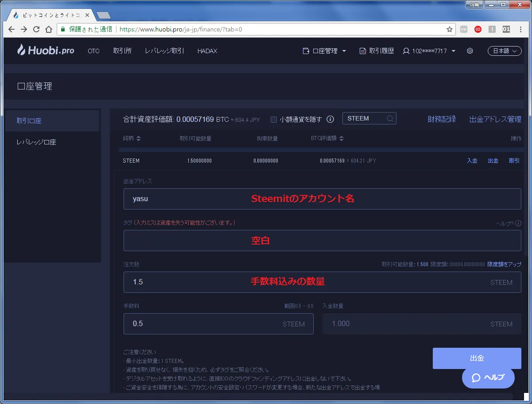Screen dimensions: 532x404
Task: Click 取引 link in STEEM row
Action: pos(514,160)
